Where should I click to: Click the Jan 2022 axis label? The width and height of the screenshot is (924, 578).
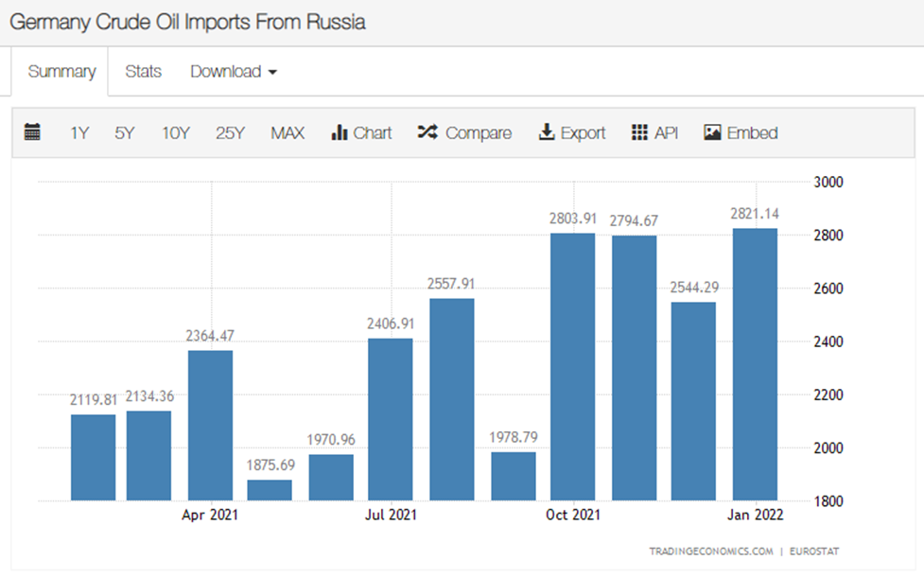(755, 515)
